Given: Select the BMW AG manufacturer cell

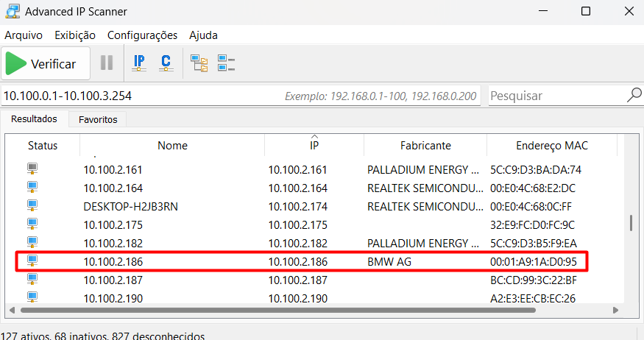Looking at the screenshot, I should [389, 262].
